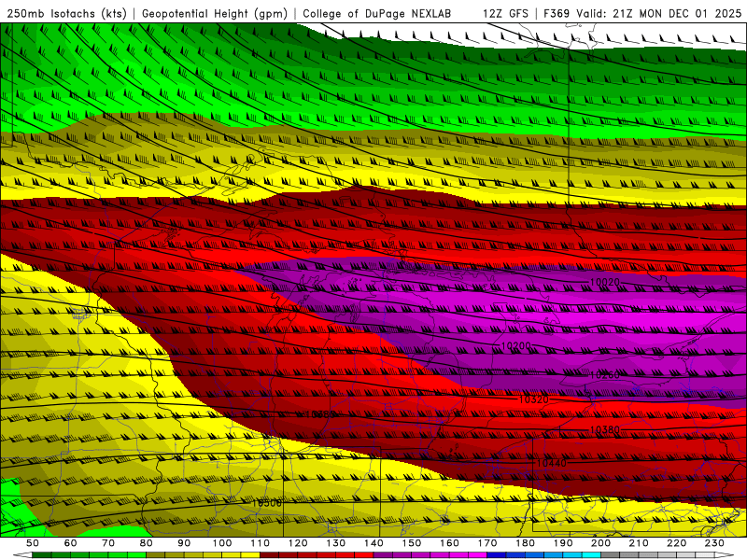The width and height of the screenshot is (747, 560).
Task: Click the 10440 height contour label
Action: coord(551,463)
